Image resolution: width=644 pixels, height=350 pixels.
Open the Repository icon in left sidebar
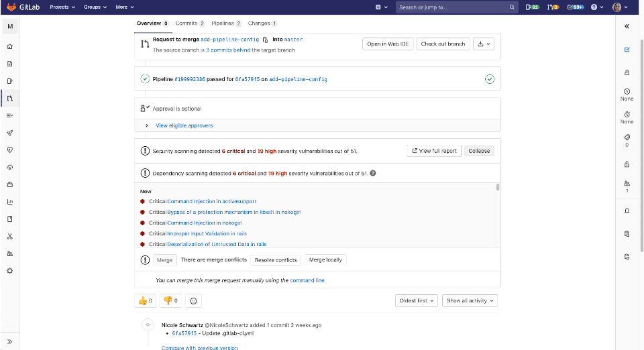[10, 64]
